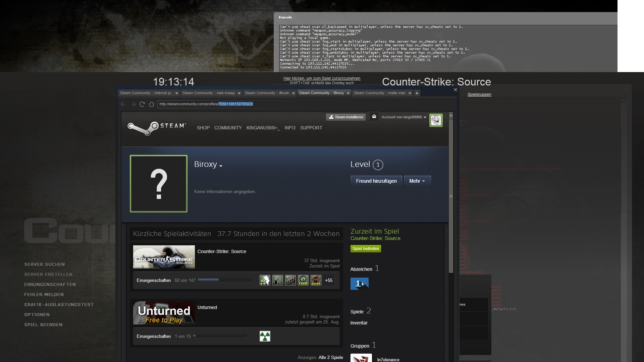Open the Spielgruppen link
The image size is (644, 362).
(x=479, y=95)
